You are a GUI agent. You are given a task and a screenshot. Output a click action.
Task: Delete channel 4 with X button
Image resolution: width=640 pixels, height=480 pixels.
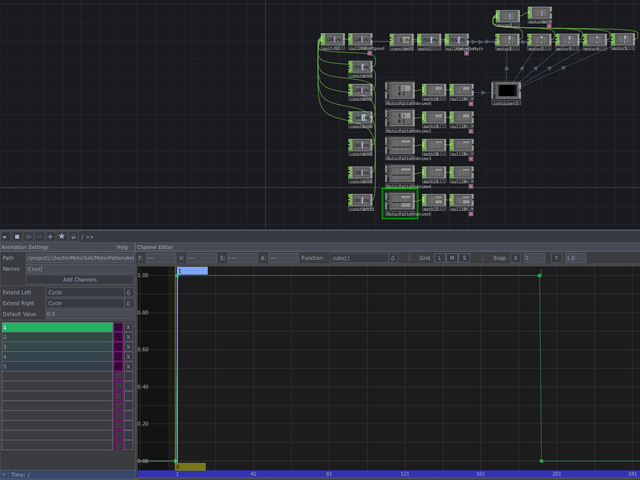(x=128, y=357)
